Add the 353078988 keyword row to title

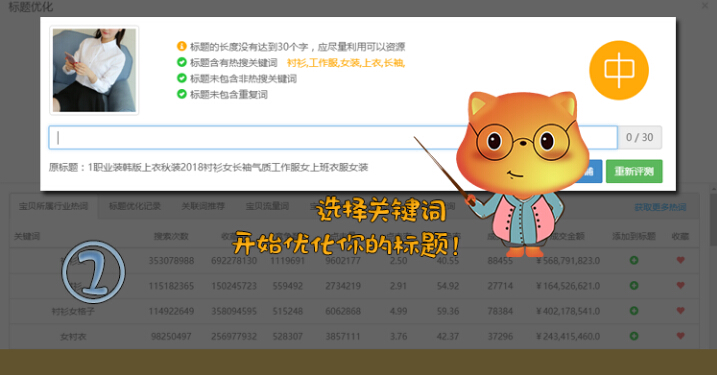click(x=634, y=260)
